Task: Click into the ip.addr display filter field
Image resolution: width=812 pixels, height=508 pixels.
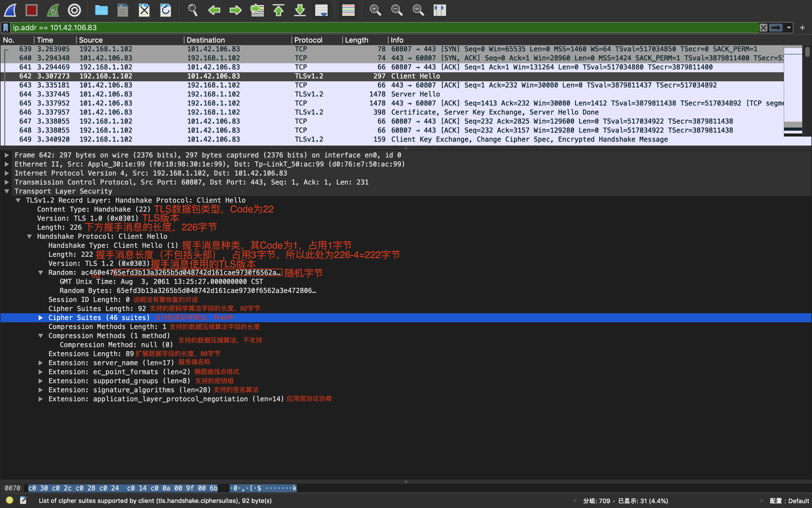Action: (384, 28)
